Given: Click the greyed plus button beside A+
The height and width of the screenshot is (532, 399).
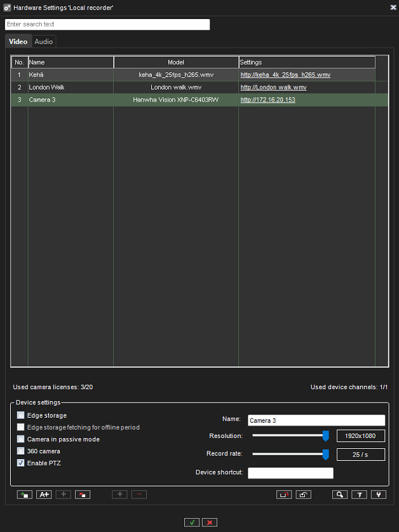Looking at the screenshot, I should pyautogui.click(x=63, y=495).
